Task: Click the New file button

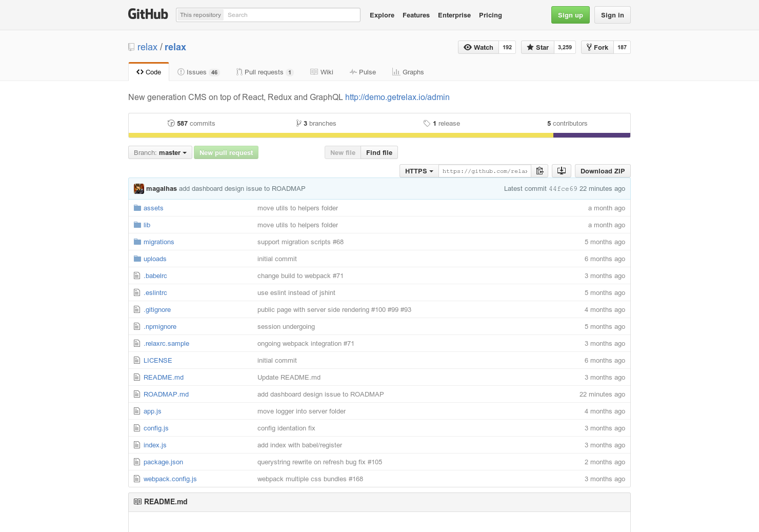Action: click(x=343, y=152)
